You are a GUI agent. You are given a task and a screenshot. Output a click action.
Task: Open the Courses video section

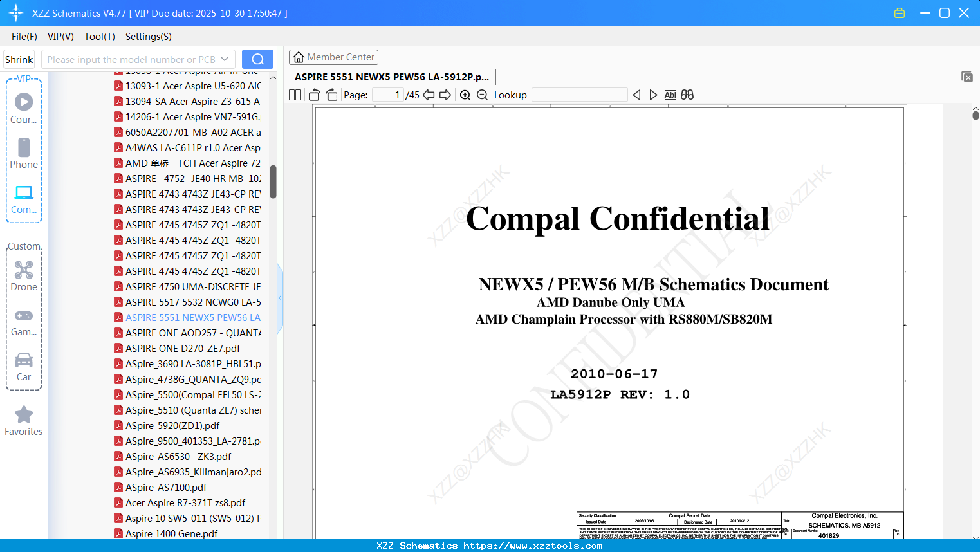tap(24, 108)
